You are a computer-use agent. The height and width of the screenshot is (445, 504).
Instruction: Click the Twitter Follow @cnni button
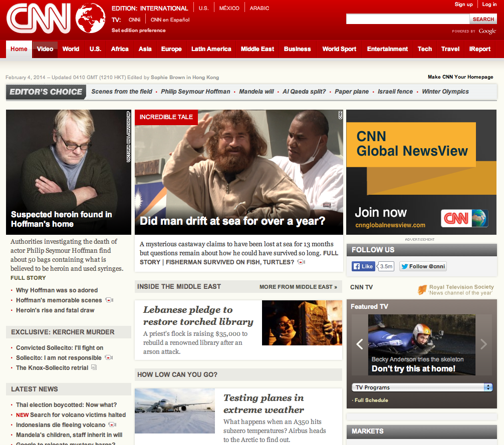tap(423, 266)
